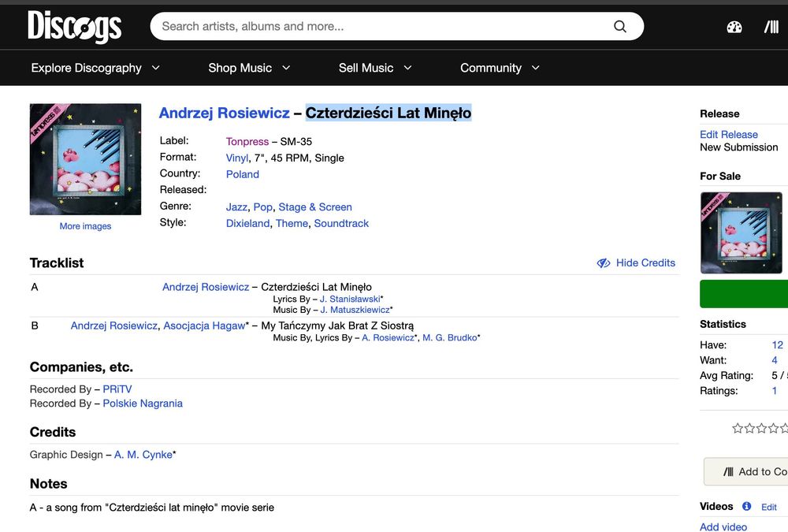
Task: Open the collection shelf icon in header
Action: [771, 27]
